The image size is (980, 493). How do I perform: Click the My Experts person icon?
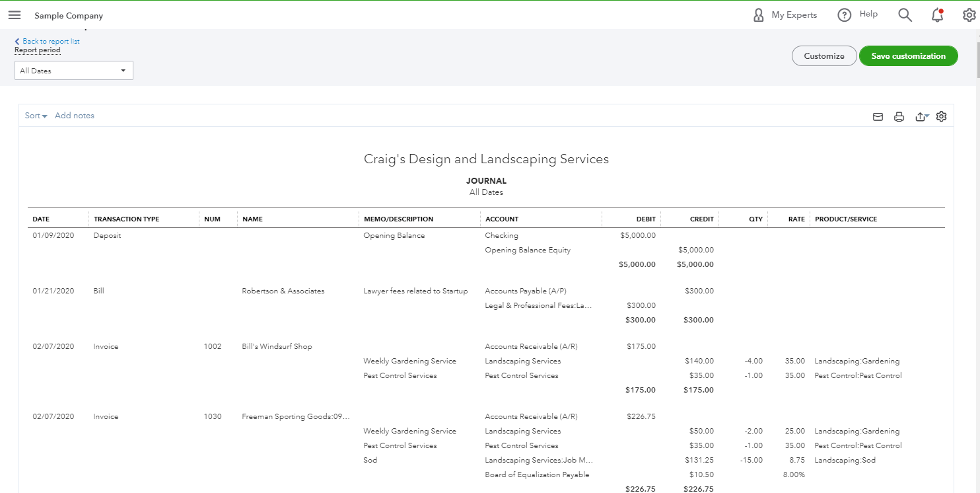[x=758, y=15]
